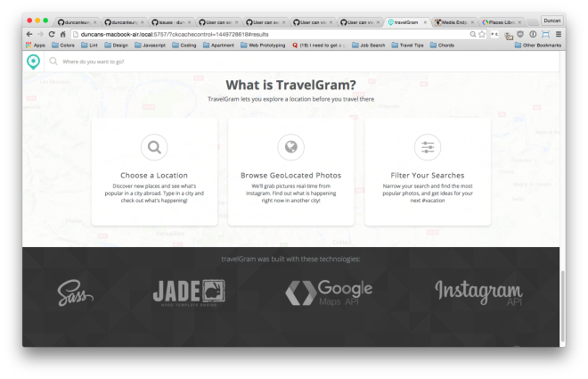588x379 pixels.
Task: Open the Design bookmark folder
Action: point(116,45)
